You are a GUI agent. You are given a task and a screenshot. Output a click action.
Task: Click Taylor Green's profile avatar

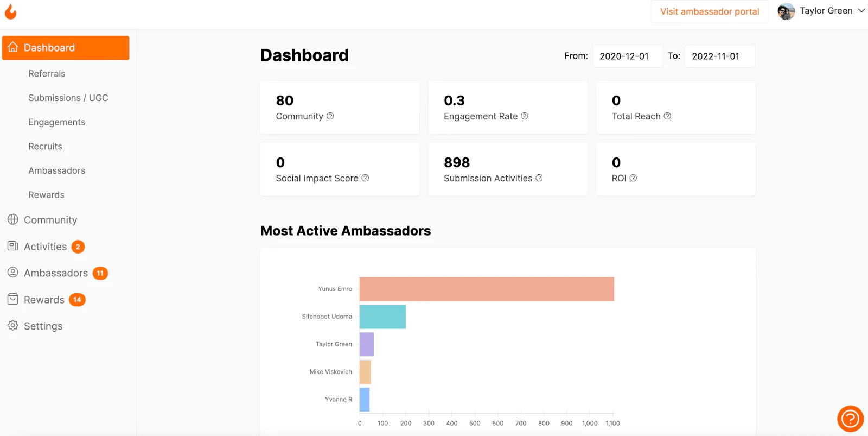pos(786,11)
